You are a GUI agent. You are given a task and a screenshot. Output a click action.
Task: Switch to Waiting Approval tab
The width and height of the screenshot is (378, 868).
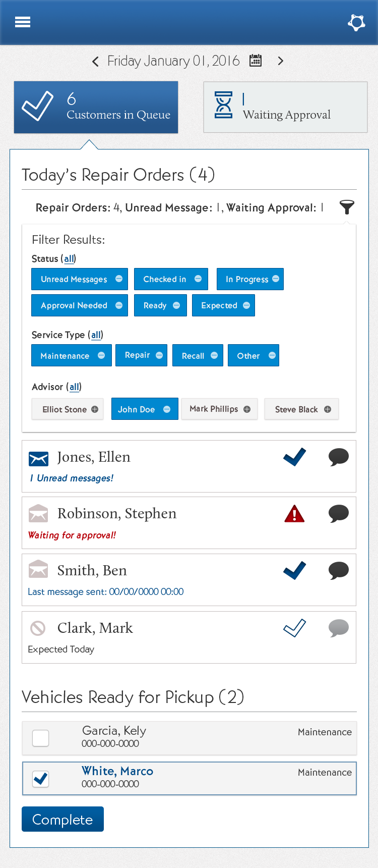285,107
